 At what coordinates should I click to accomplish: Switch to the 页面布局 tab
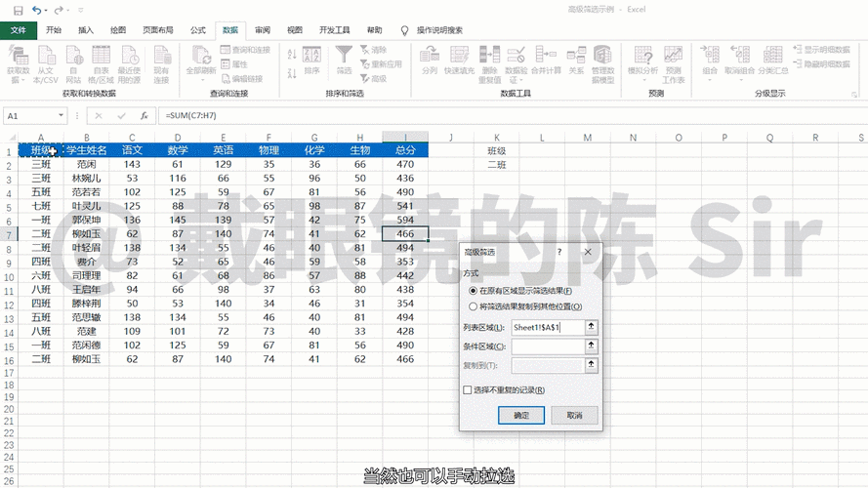click(x=158, y=30)
